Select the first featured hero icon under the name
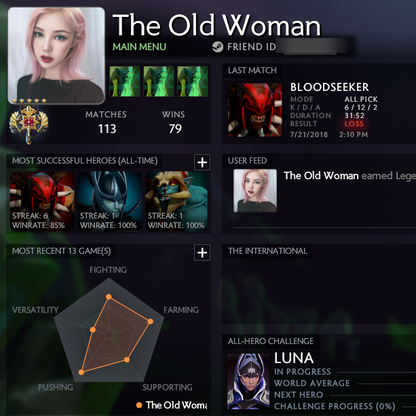The image size is (416, 416). 125,81
